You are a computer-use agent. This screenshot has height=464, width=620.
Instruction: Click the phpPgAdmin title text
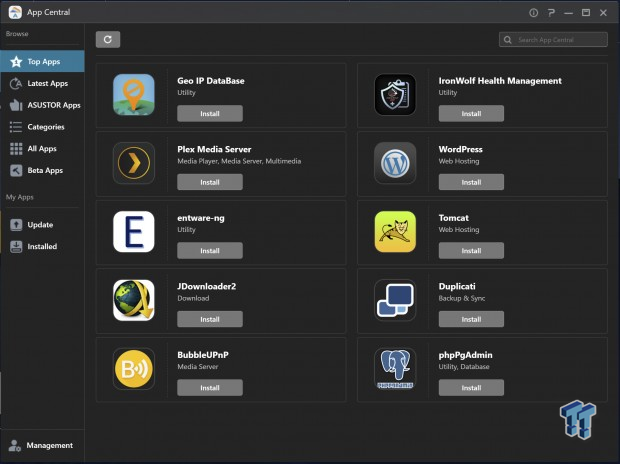(465, 355)
